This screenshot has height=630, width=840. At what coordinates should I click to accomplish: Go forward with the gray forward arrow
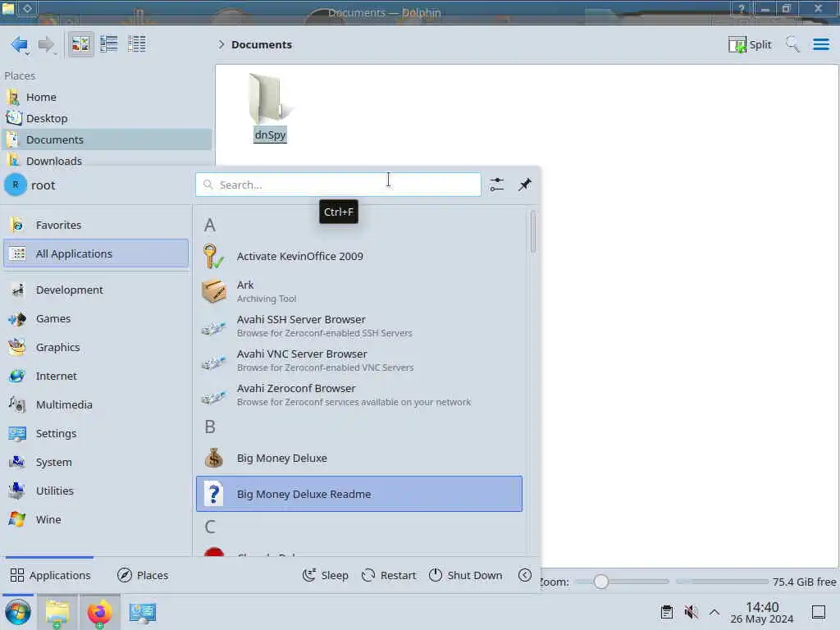point(47,44)
